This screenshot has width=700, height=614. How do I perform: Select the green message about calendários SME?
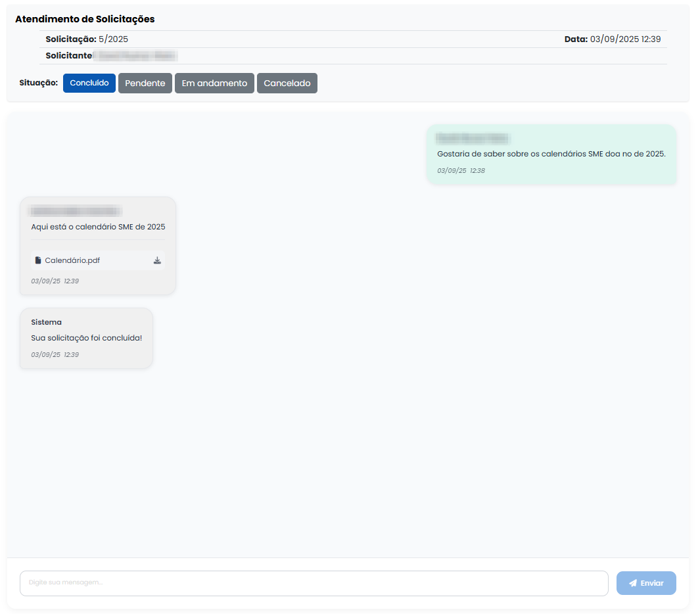point(551,154)
